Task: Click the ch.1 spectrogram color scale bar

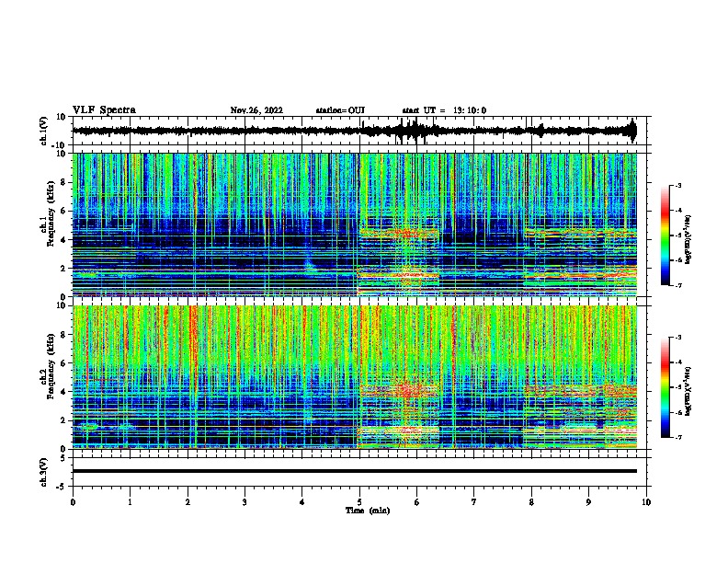Action: click(x=665, y=236)
